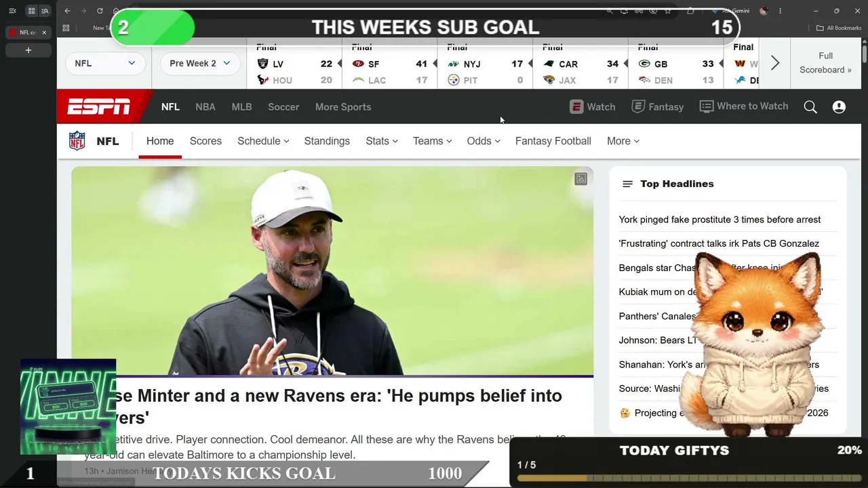Click the Jacksonville Jaguars team logo

click(x=549, y=80)
